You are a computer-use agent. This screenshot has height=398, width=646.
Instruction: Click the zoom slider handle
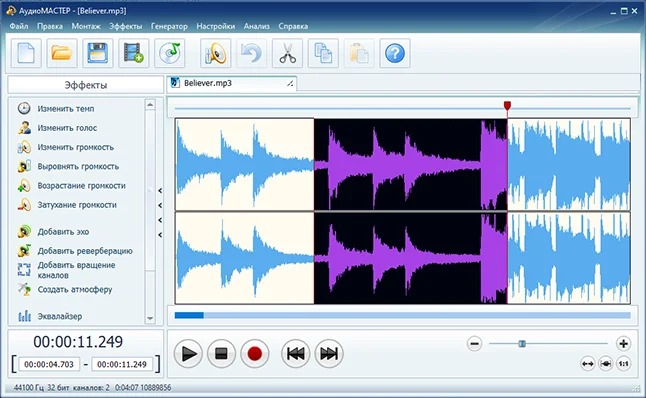tap(522, 343)
